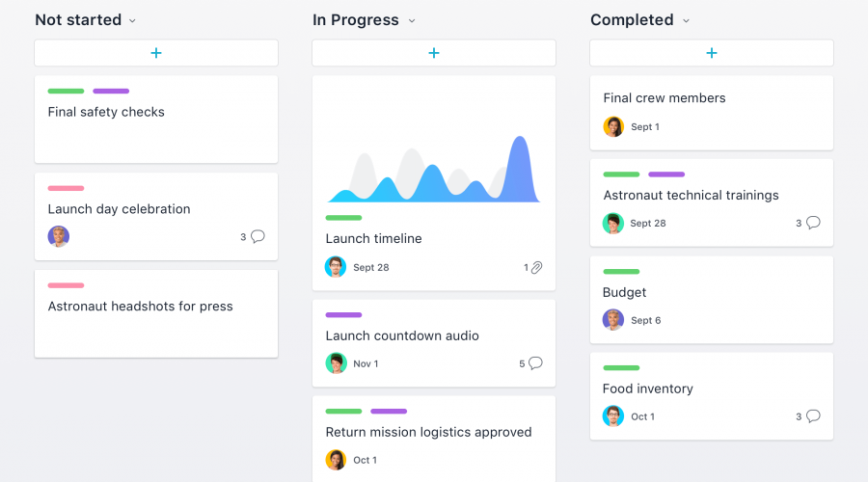Click the plus icon under Not started
The height and width of the screenshot is (482, 868).
156,53
